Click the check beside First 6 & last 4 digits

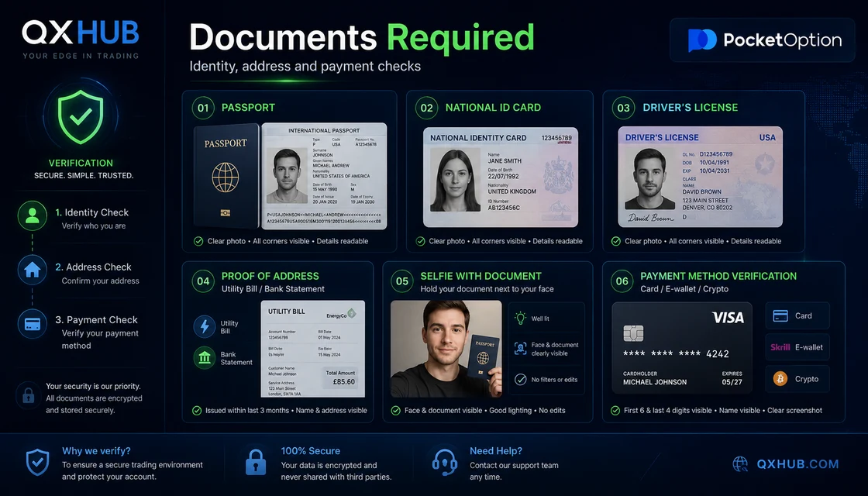coord(615,410)
